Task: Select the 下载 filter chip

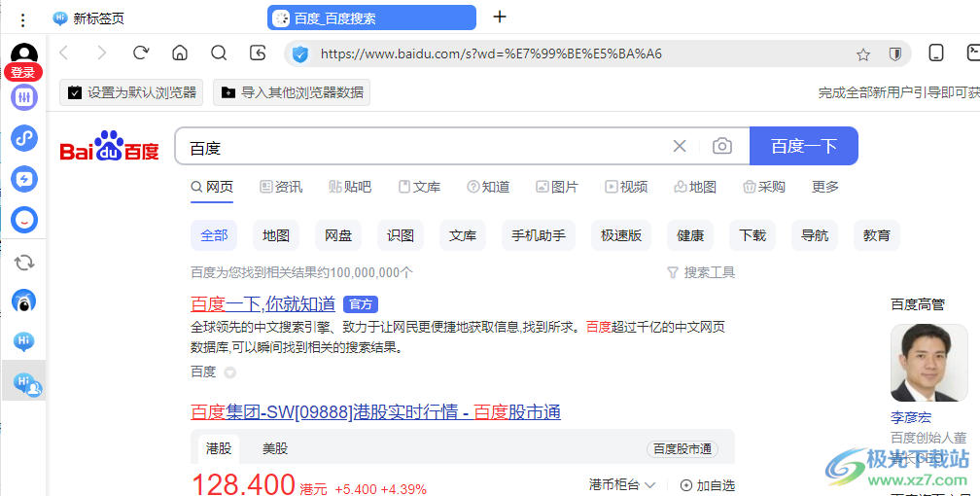Action: pos(752,235)
